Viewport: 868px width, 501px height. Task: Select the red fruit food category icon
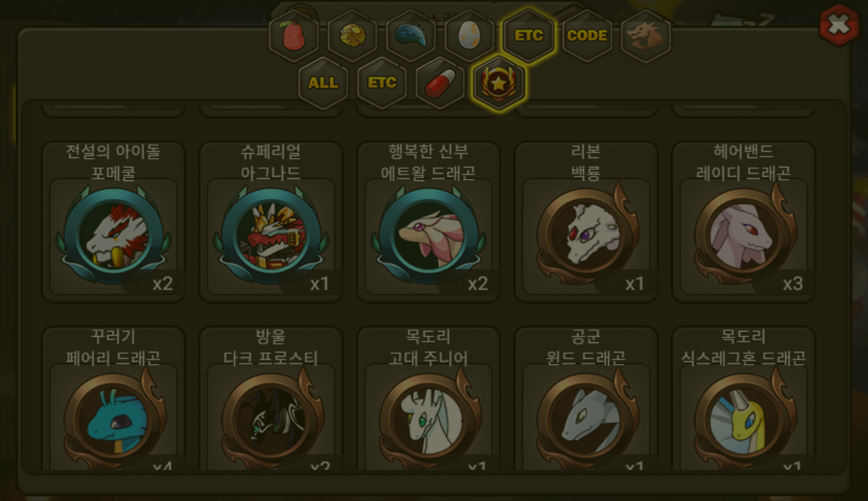pos(294,36)
